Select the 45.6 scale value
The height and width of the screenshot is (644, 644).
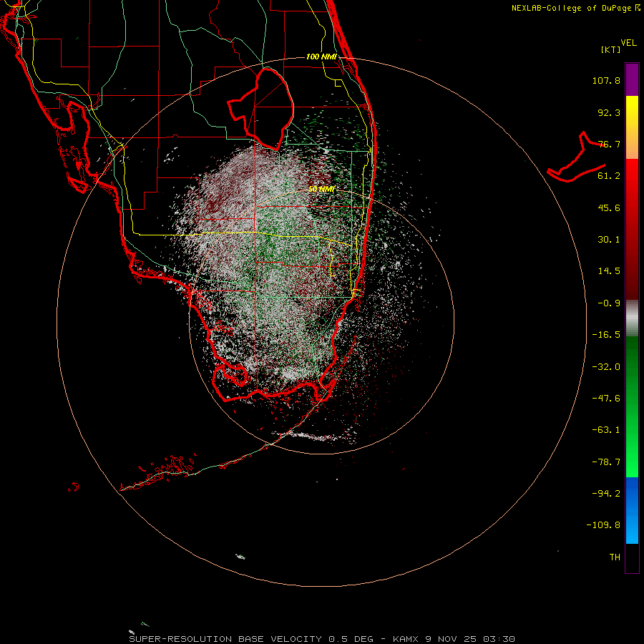609,208
